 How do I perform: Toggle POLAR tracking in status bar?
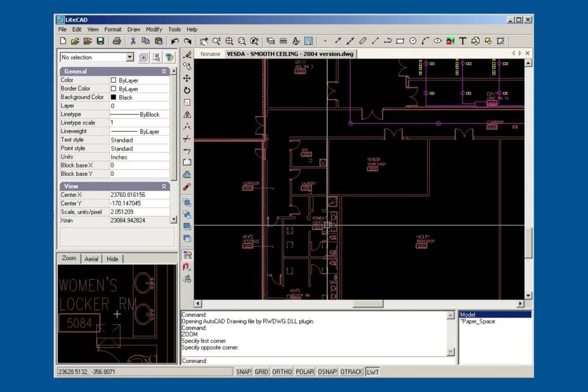[x=305, y=372]
